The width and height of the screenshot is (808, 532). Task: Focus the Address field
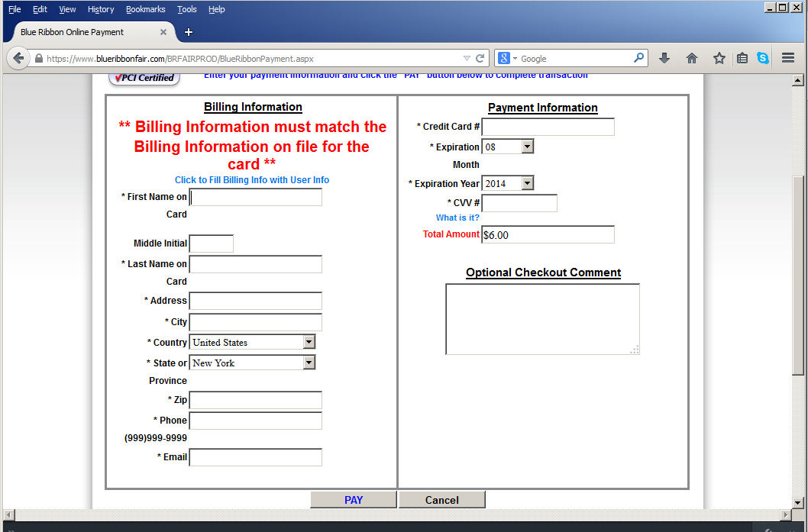pyautogui.click(x=256, y=301)
